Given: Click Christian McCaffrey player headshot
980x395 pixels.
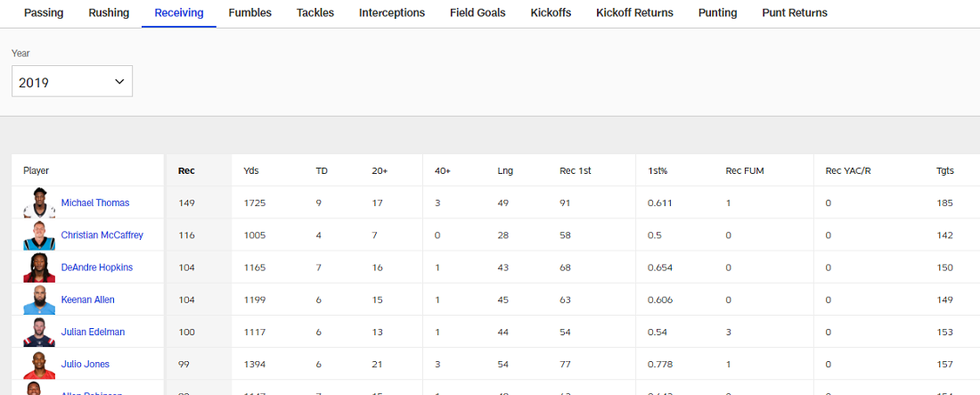Looking at the screenshot, I should tap(39, 235).
